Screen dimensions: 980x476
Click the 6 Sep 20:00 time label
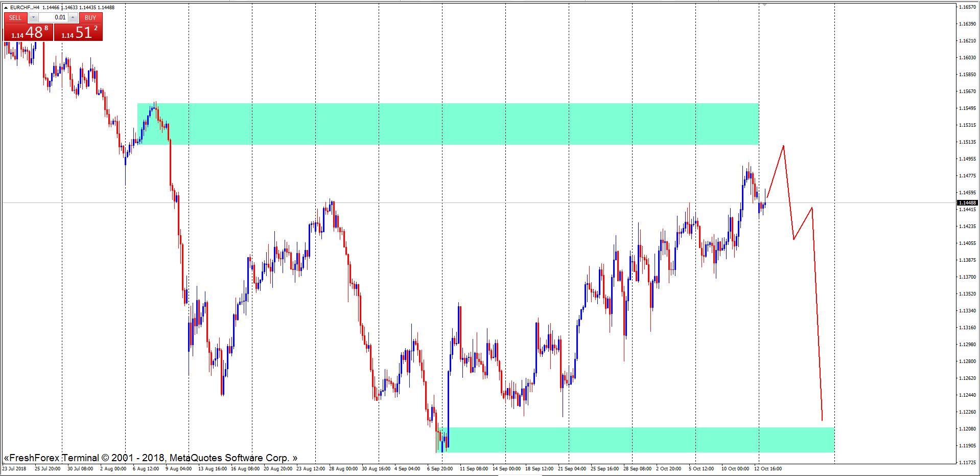point(440,469)
